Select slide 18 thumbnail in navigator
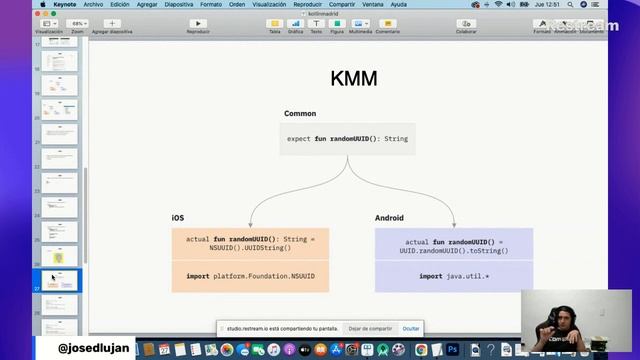Viewport: 640px width, 360px height. (x=60, y=61)
